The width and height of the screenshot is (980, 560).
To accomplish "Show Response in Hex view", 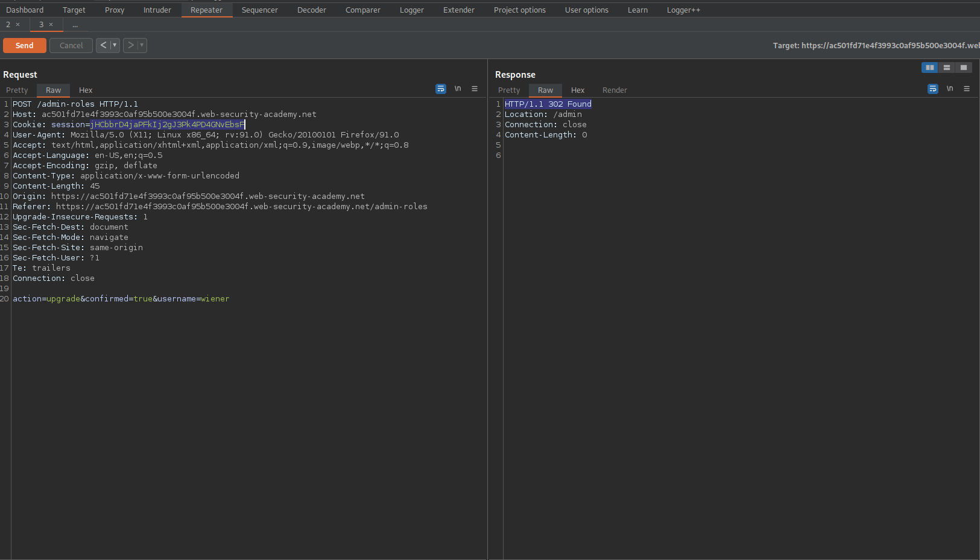I will (x=578, y=90).
